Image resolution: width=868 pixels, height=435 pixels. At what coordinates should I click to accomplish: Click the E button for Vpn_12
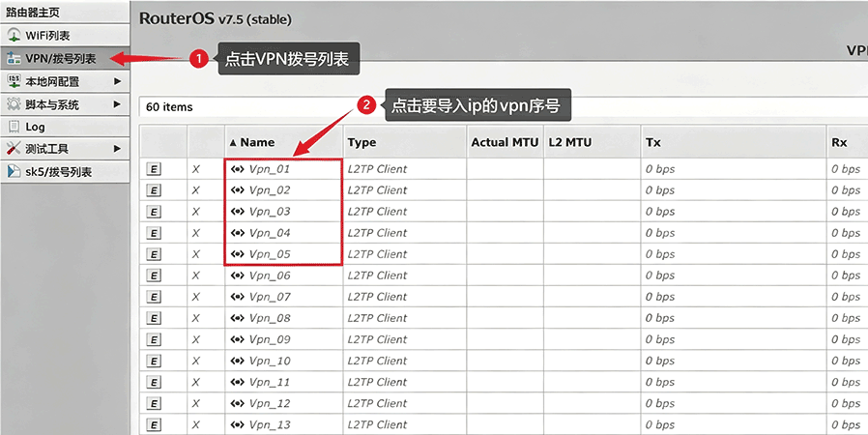154,403
